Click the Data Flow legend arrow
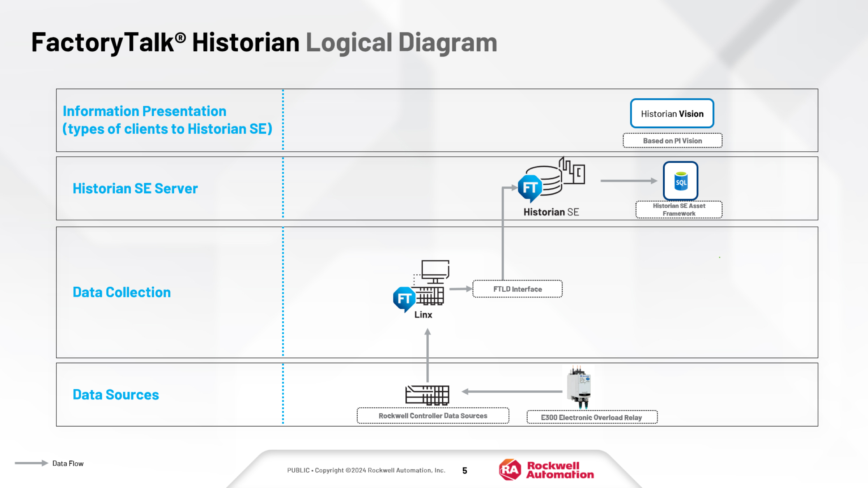The height and width of the screenshot is (488, 868). coord(31,463)
